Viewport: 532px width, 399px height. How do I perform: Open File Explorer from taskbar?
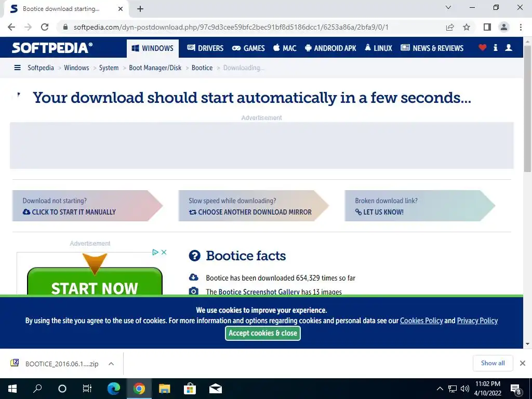[x=165, y=389]
